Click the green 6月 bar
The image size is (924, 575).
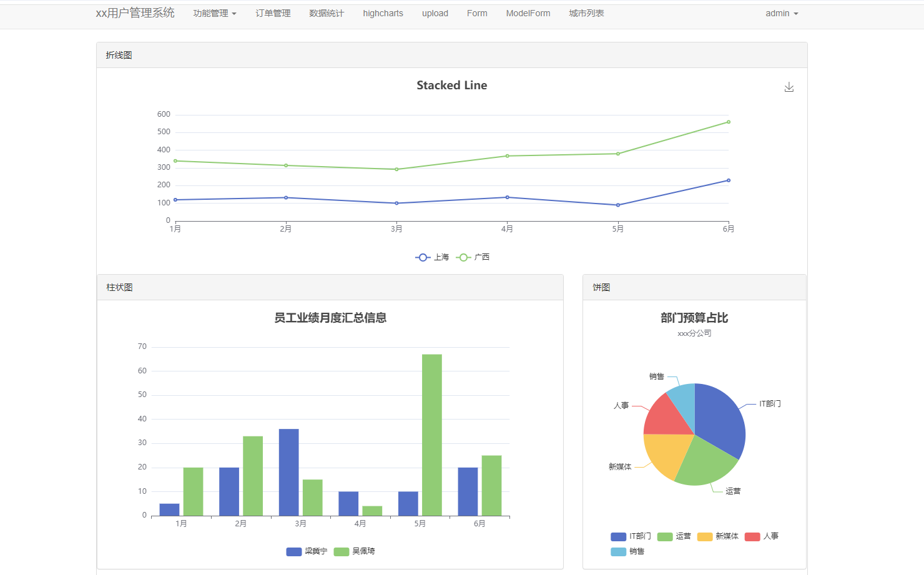click(491, 486)
